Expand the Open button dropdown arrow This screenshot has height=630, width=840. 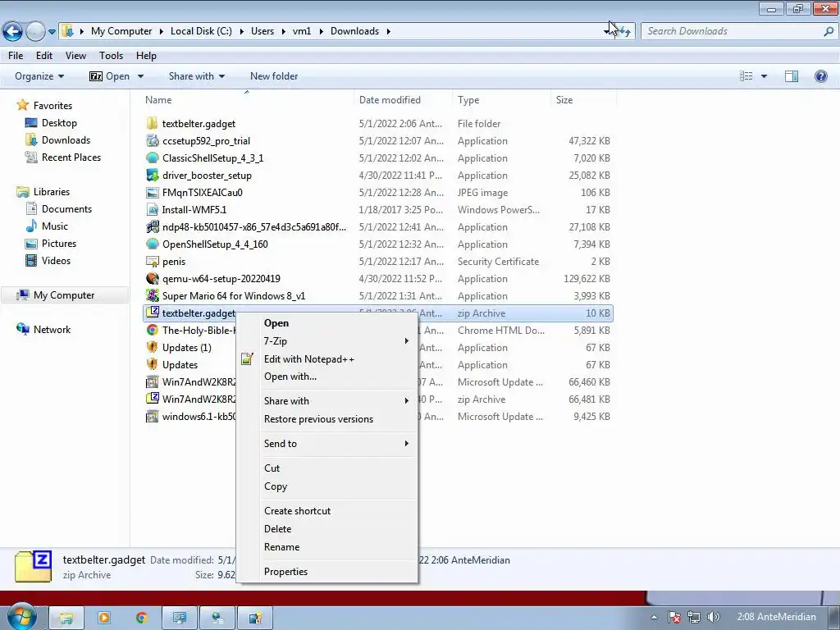[140, 76]
